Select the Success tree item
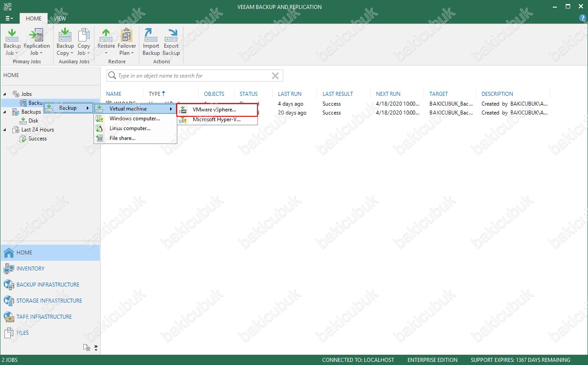This screenshot has width=588, height=365. click(x=33, y=139)
